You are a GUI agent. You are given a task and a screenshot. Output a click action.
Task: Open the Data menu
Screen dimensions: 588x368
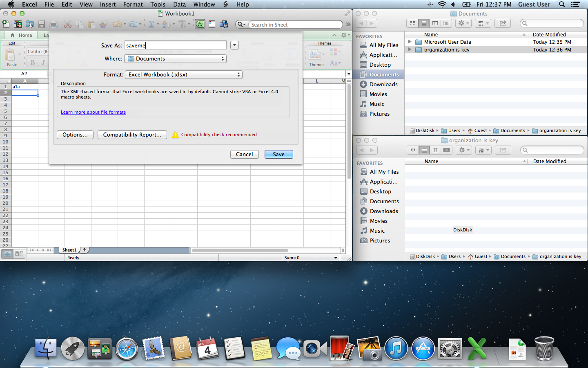coord(179,4)
